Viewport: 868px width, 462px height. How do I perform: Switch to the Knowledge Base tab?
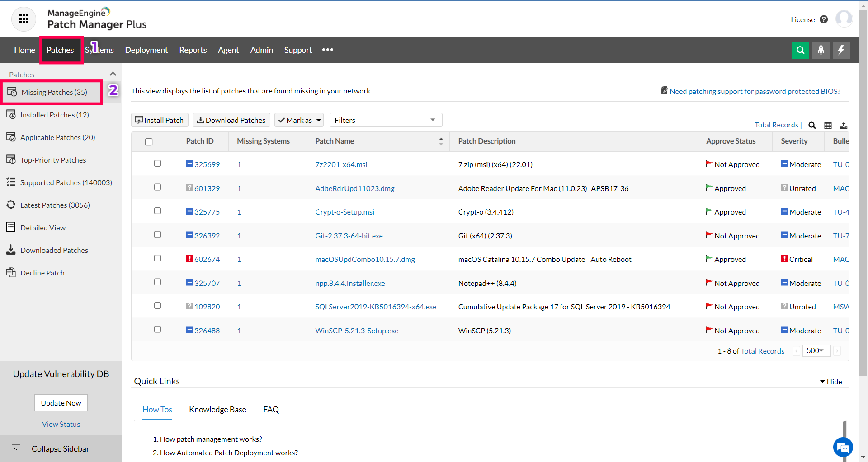click(x=217, y=410)
